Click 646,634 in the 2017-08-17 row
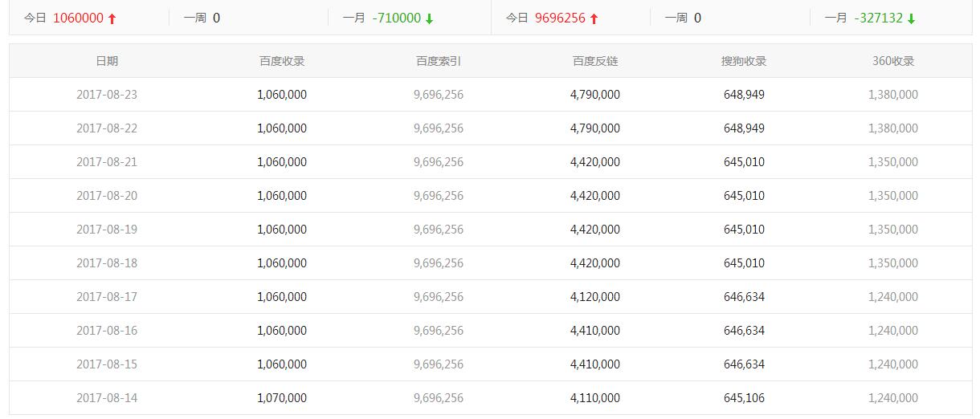Viewport: 980px width, 419px height. [x=744, y=297]
